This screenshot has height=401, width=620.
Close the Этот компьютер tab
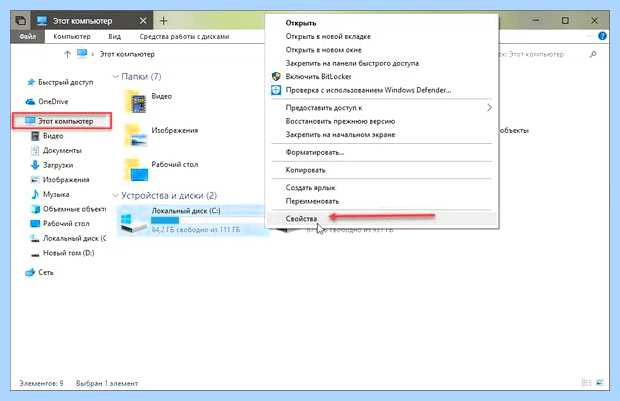(x=143, y=21)
